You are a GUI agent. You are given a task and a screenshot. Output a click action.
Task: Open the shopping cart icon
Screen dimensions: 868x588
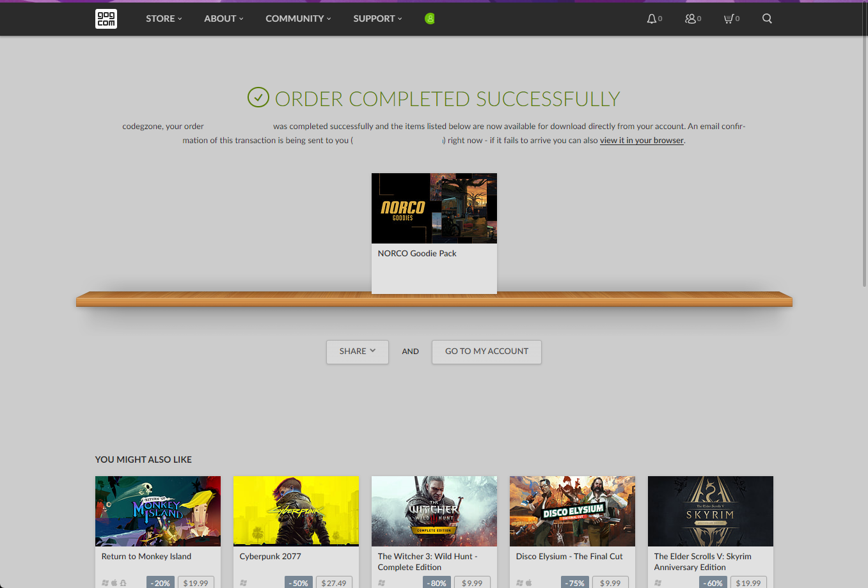point(729,19)
